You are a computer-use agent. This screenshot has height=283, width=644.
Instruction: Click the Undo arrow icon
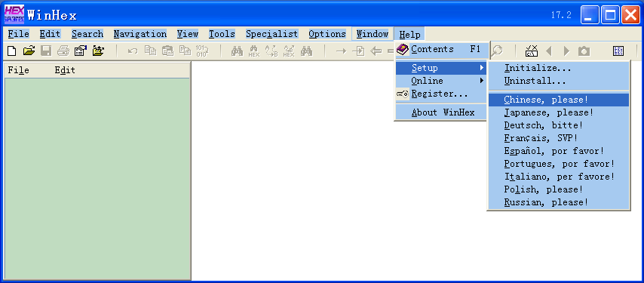click(x=132, y=51)
